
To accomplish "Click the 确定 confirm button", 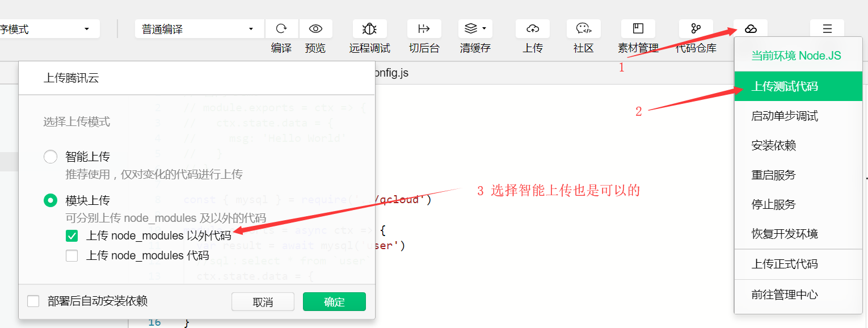I will (x=334, y=302).
